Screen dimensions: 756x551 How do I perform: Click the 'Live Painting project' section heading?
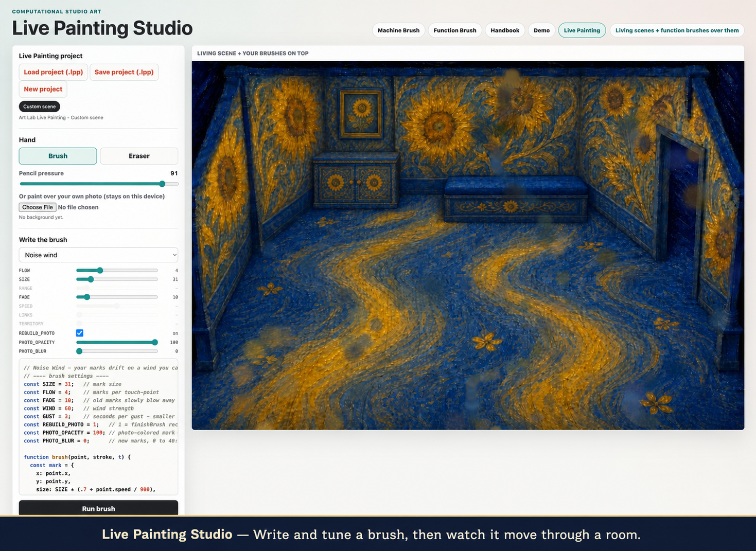click(x=50, y=56)
